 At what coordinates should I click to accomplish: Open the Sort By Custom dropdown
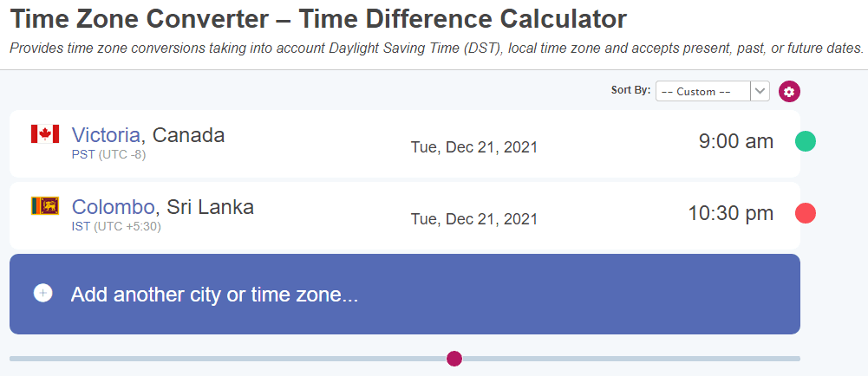[713, 91]
